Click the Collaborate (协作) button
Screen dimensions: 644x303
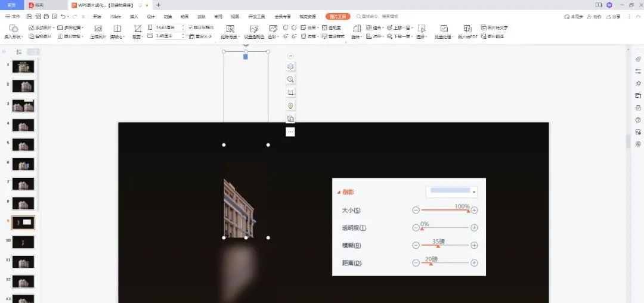click(595, 17)
